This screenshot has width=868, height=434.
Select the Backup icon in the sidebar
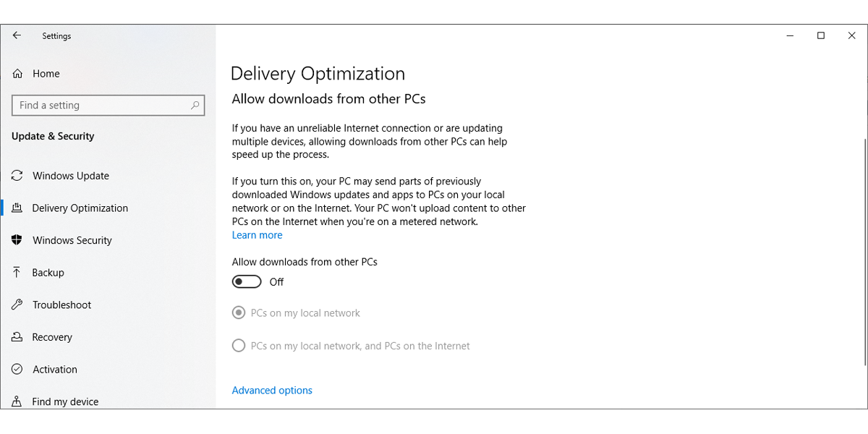point(17,272)
